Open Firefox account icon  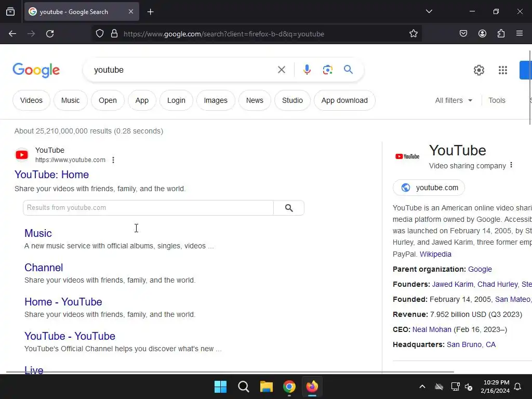(x=482, y=34)
